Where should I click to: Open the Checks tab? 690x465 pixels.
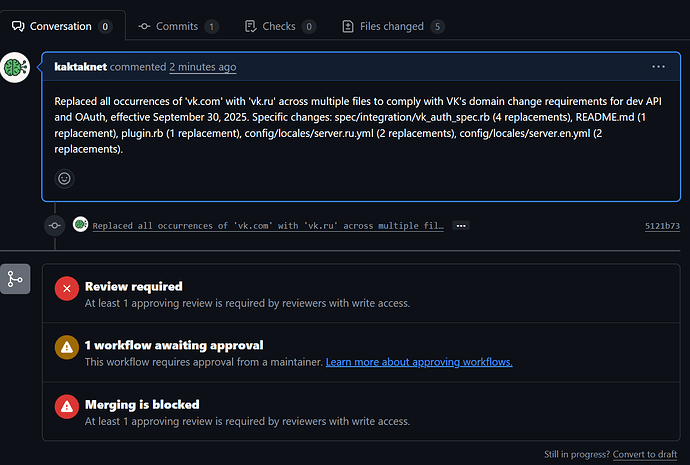[280, 26]
